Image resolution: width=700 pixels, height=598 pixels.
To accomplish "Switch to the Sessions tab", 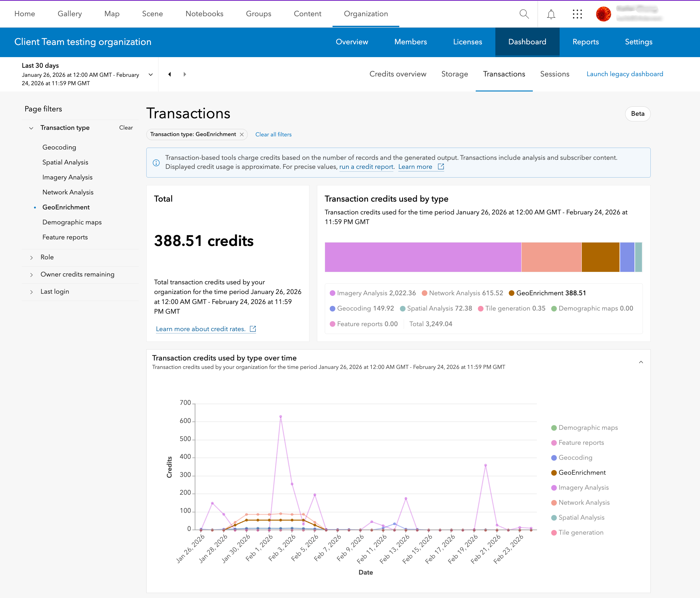I will click(x=554, y=74).
